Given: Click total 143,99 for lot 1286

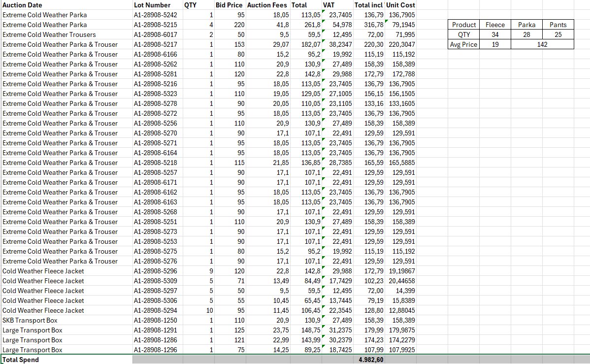Looking at the screenshot, I should [306, 340].
